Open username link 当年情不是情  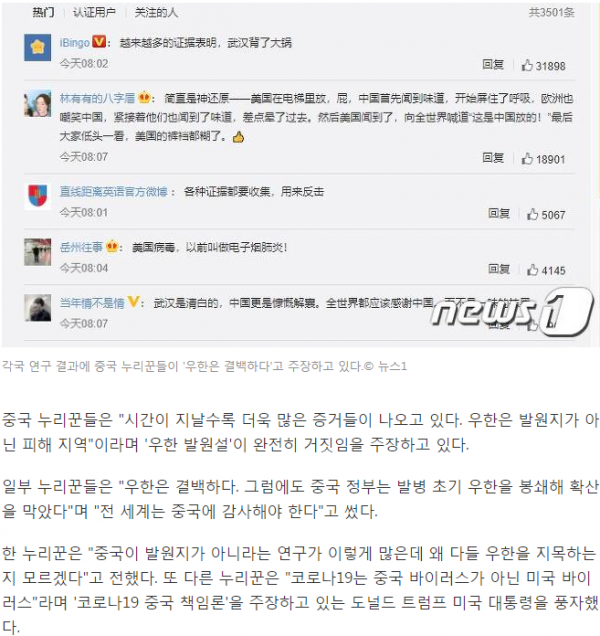pyautogui.click(x=92, y=303)
